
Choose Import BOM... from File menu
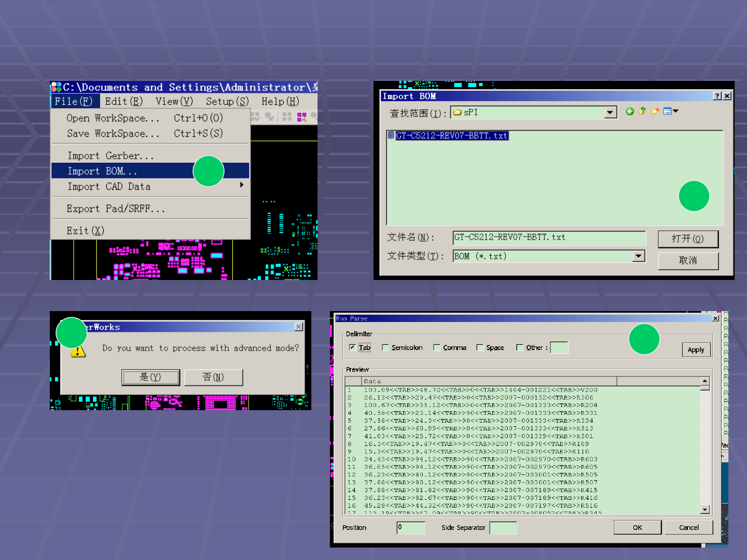coord(102,171)
